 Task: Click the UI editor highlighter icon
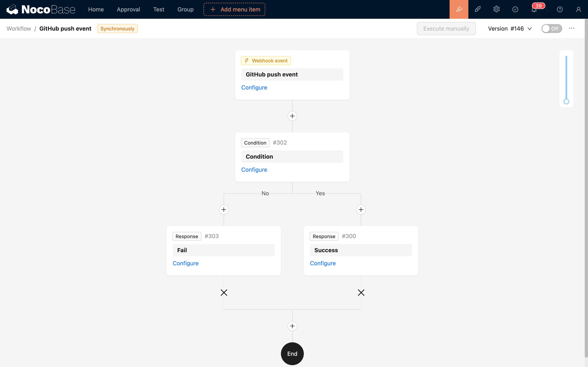point(459,9)
